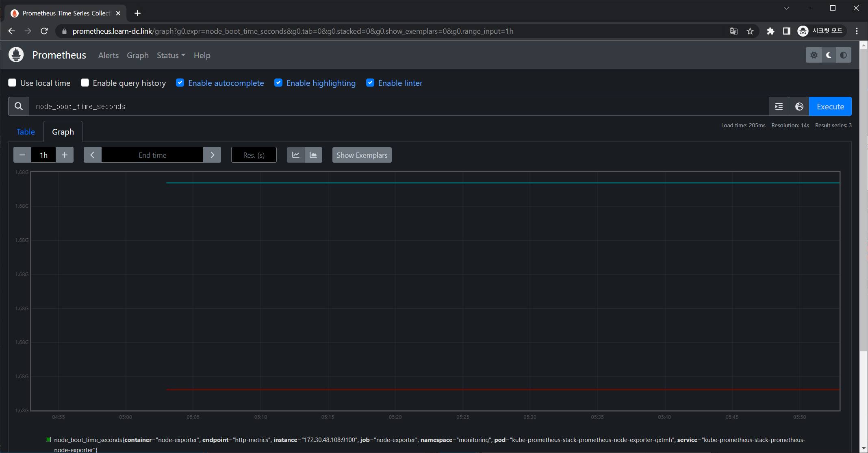Enable the Use local time checkbox
868x453 pixels.
[12, 83]
